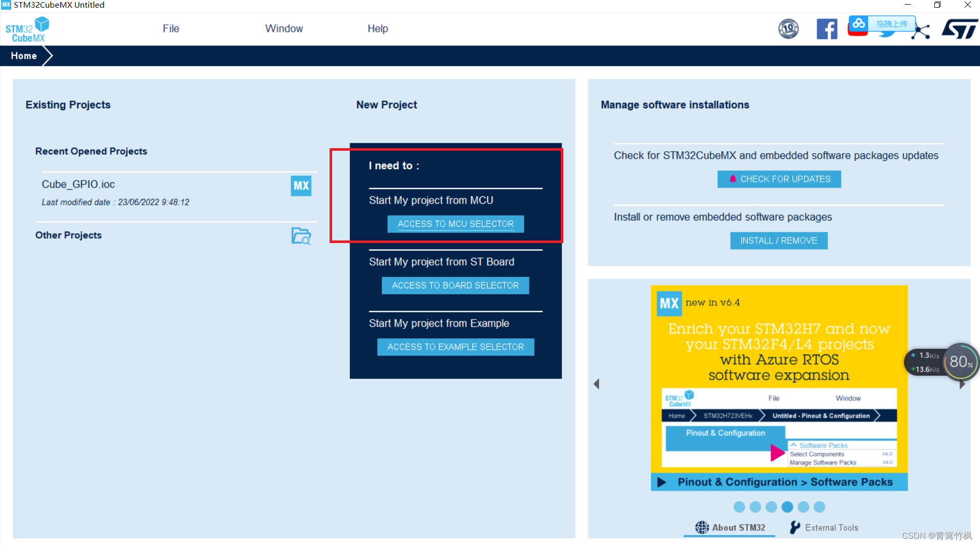Image resolution: width=980 pixels, height=545 pixels.
Task: Click the network speed monitor widget
Action: (x=926, y=362)
